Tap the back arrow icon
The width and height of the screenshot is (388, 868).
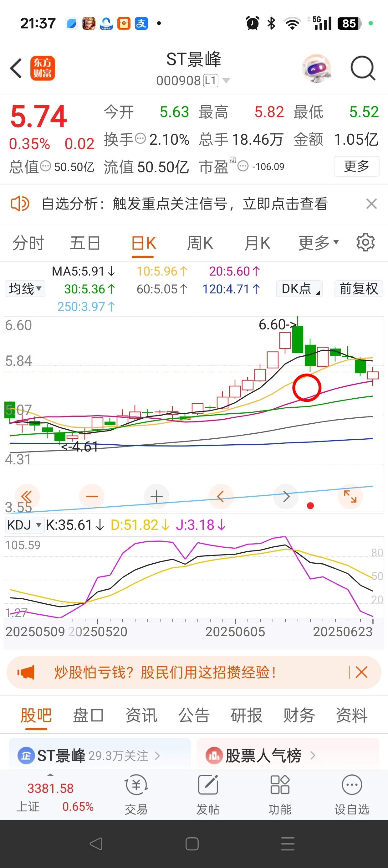click(x=16, y=68)
